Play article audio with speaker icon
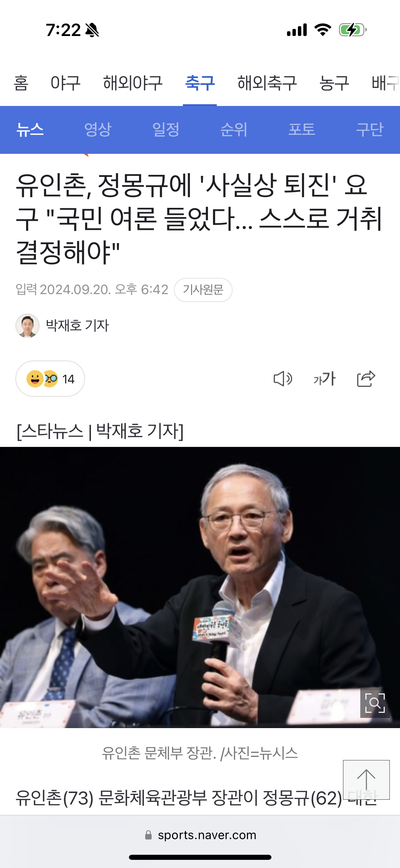 point(283,379)
